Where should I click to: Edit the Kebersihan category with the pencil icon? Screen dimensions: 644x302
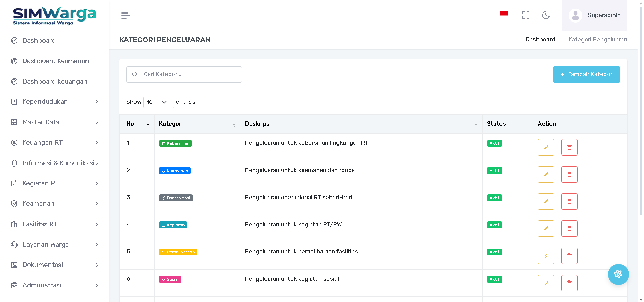(546, 147)
